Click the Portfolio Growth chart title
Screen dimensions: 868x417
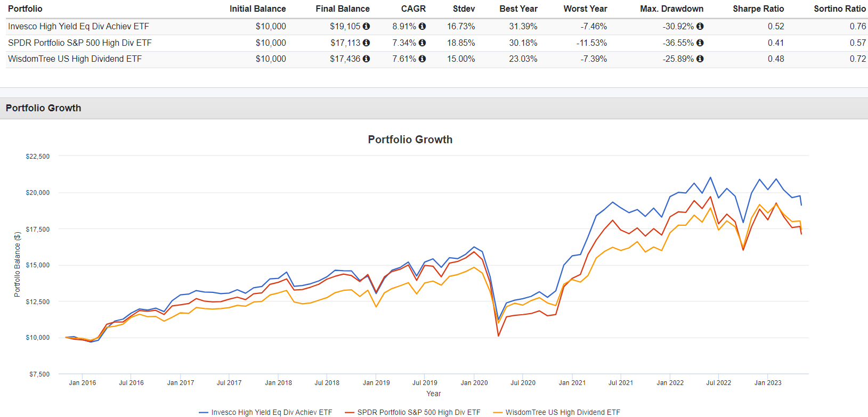click(410, 140)
